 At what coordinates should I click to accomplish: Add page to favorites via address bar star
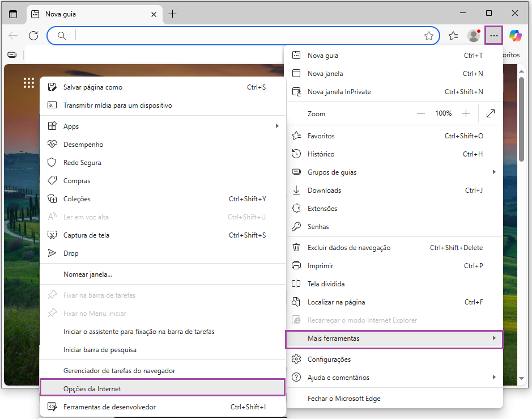point(429,36)
